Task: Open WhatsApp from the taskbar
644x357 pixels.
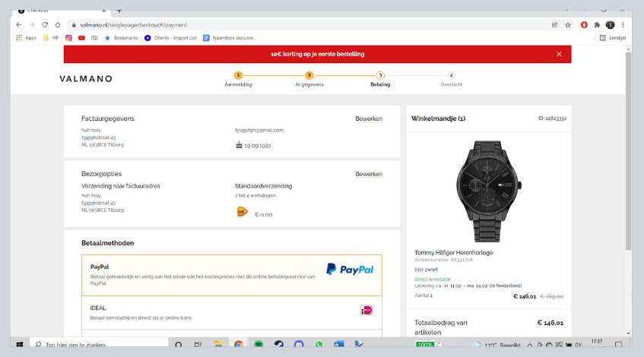Action: tap(319, 344)
